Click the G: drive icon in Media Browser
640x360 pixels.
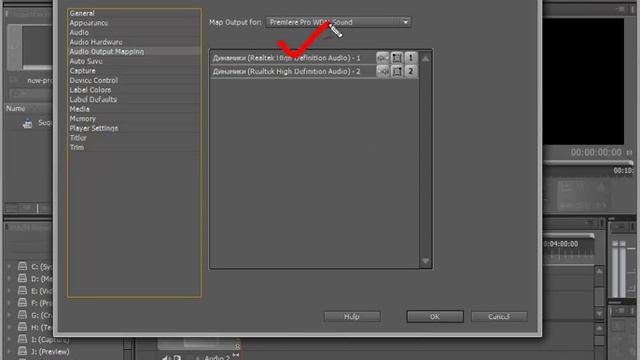click(x=22, y=315)
